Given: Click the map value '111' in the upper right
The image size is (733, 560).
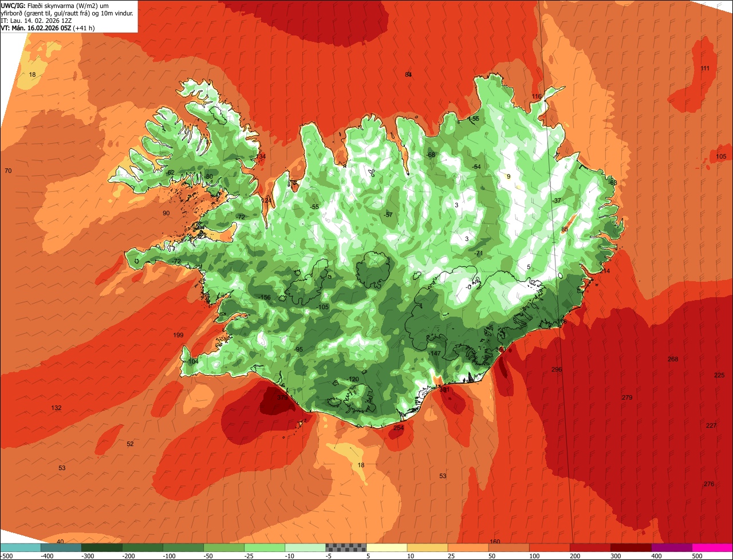Looking at the screenshot, I should tap(705, 68).
